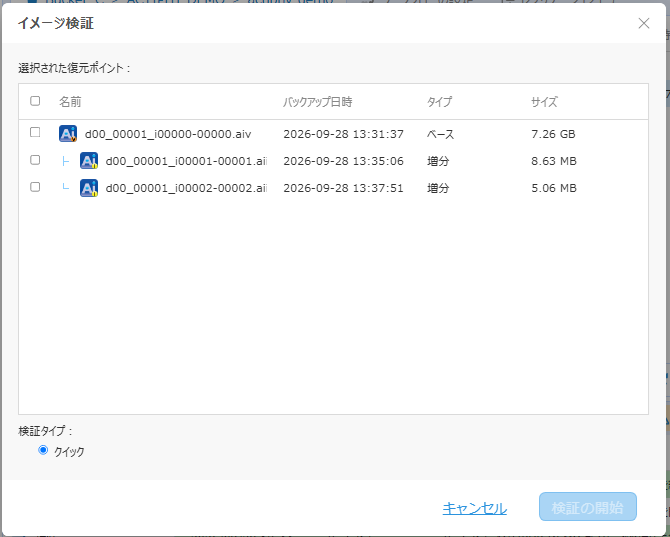Click the 増分 type cell of the 8.63 MB row
This screenshot has width=670, height=537.
[438, 161]
